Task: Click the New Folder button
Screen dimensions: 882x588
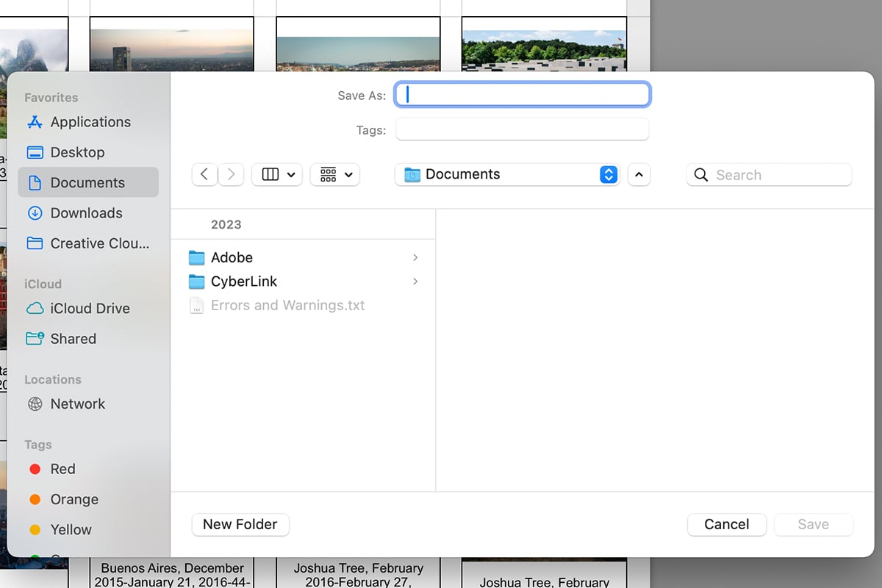Action: (x=240, y=524)
